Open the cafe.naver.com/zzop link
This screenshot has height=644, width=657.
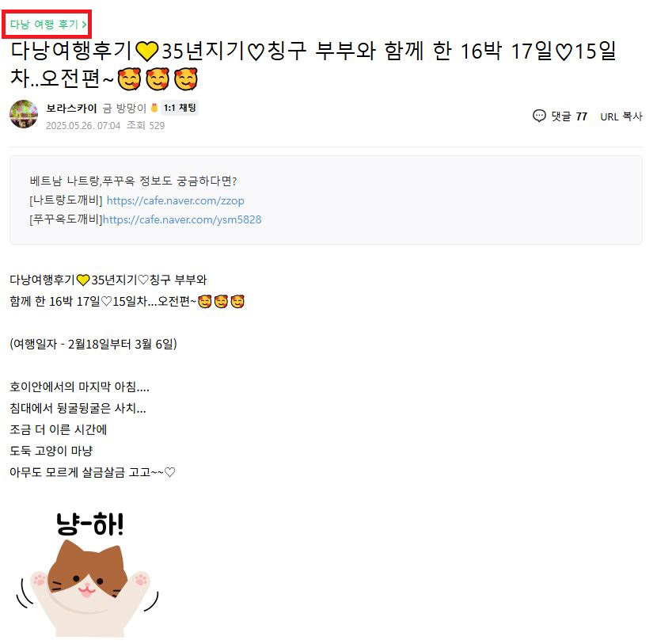[x=175, y=200]
